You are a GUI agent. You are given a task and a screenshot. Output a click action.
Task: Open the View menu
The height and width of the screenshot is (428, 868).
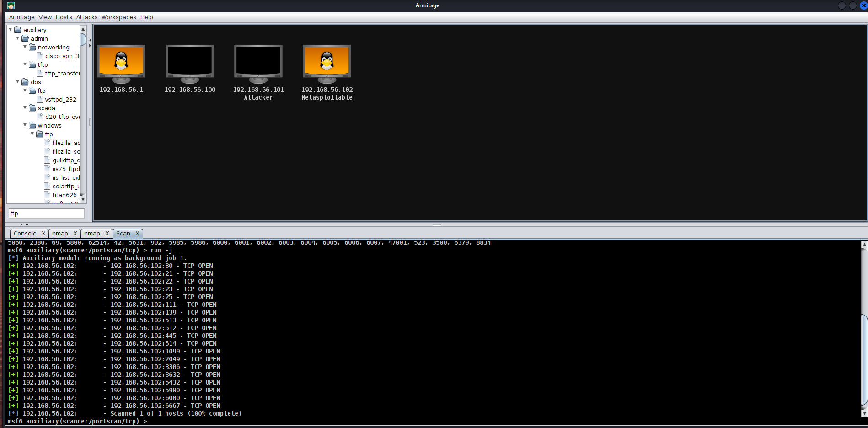pyautogui.click(x=45, y=17)
